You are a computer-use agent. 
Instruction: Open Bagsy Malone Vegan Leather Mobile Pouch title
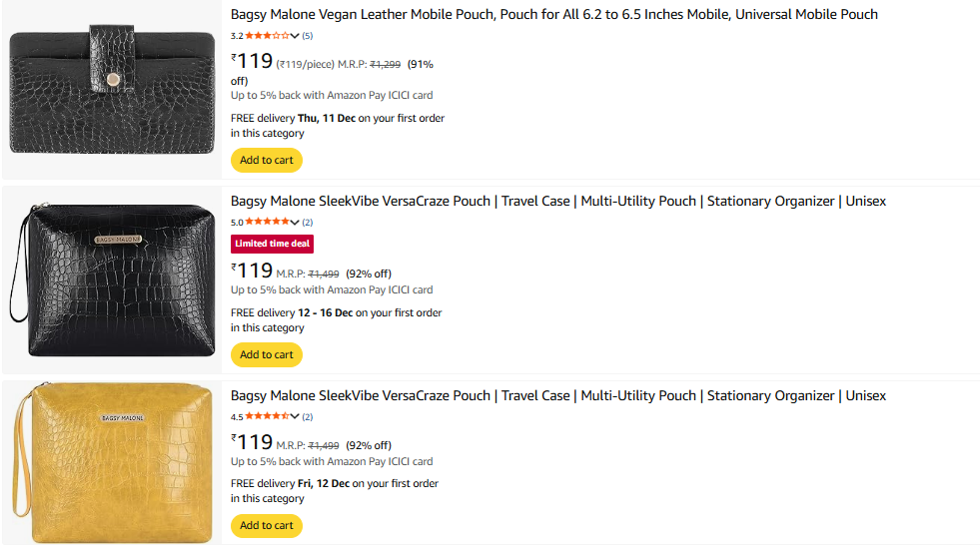click(554, 14)
